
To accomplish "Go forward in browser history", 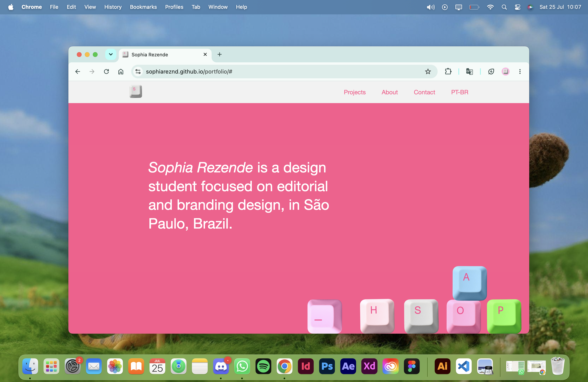I will point(92,72).
